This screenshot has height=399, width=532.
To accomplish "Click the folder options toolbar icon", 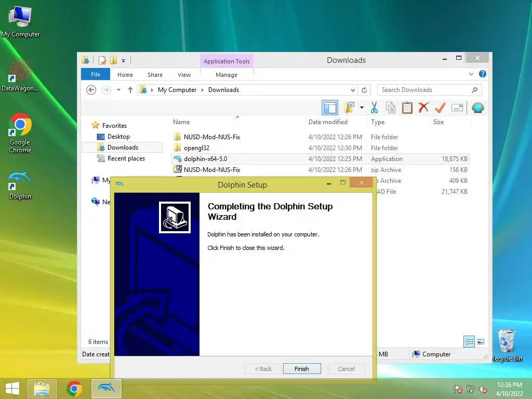I will (350, 108).
